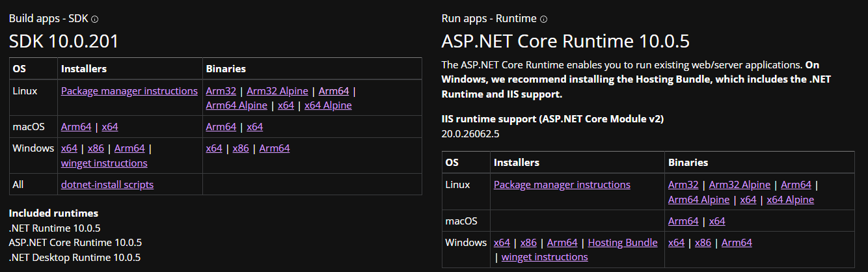The width and height of the screenshot is (868, 272).
Task: Click ASP.NET Core Runtime 10.0.5 under Included runtimes
Action: 75,243
